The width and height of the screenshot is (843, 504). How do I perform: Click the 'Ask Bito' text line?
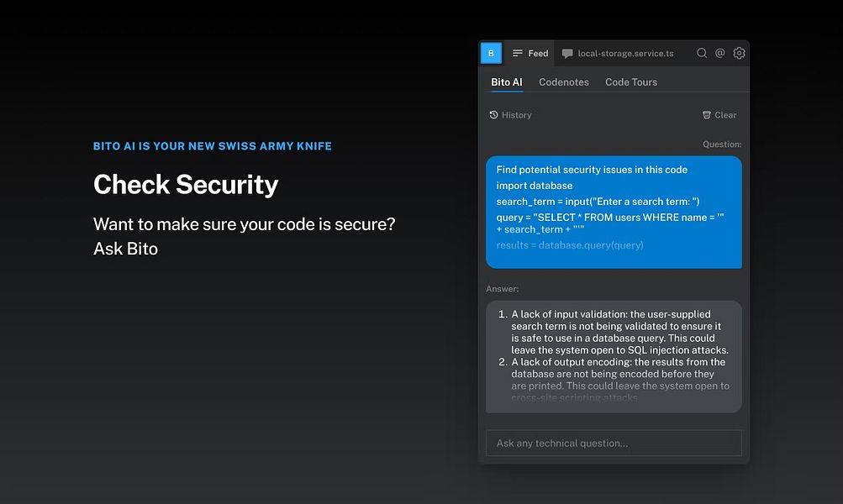tap(125, 249)
